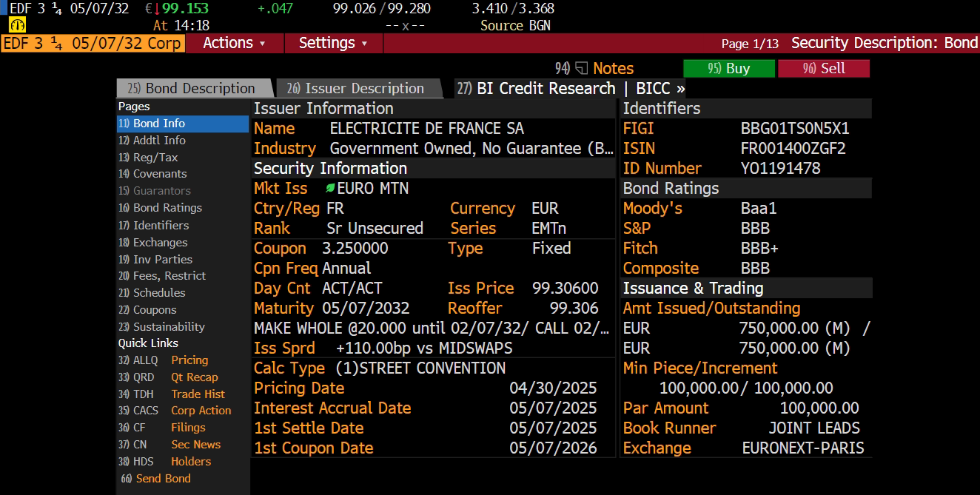Click the red Sell button

824,69
